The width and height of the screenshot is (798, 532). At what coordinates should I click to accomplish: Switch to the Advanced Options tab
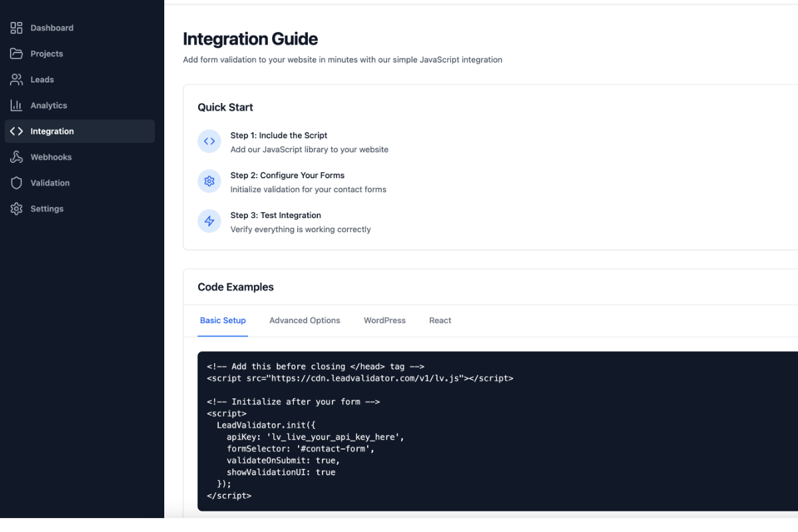point(305,321)
